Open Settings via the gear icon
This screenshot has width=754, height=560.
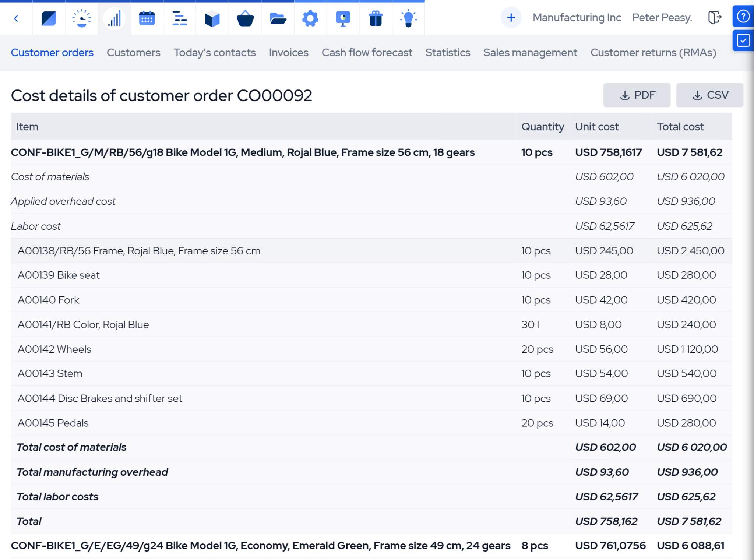tap(310, 18)
